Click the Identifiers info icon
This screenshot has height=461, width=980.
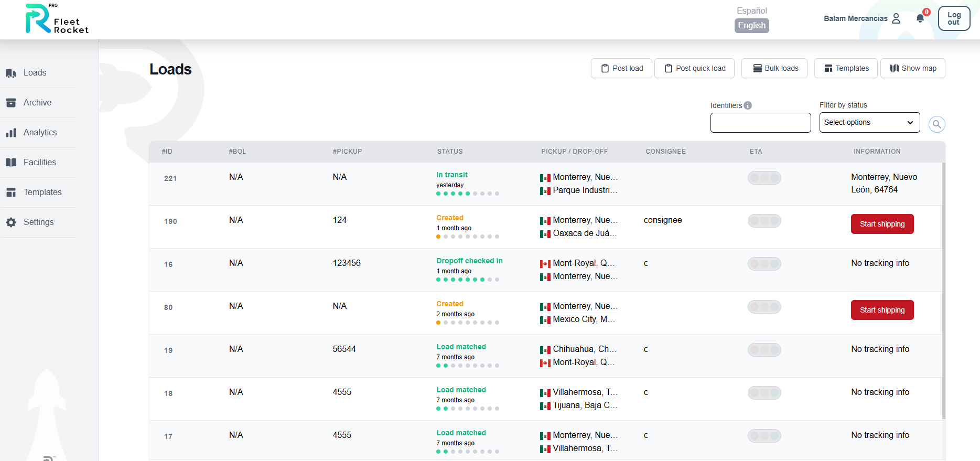(748, 105)
